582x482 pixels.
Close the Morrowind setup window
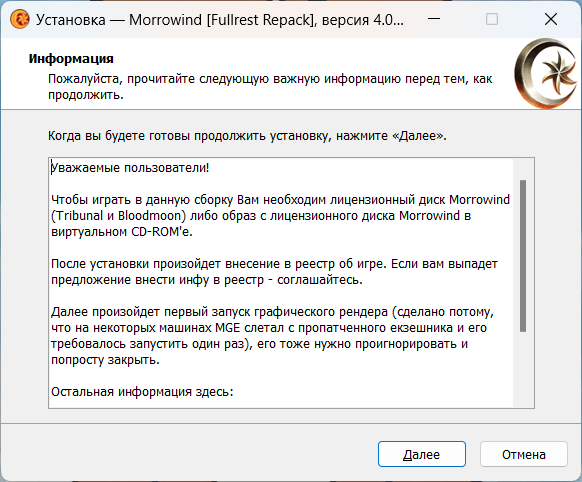tap(551, 19)
